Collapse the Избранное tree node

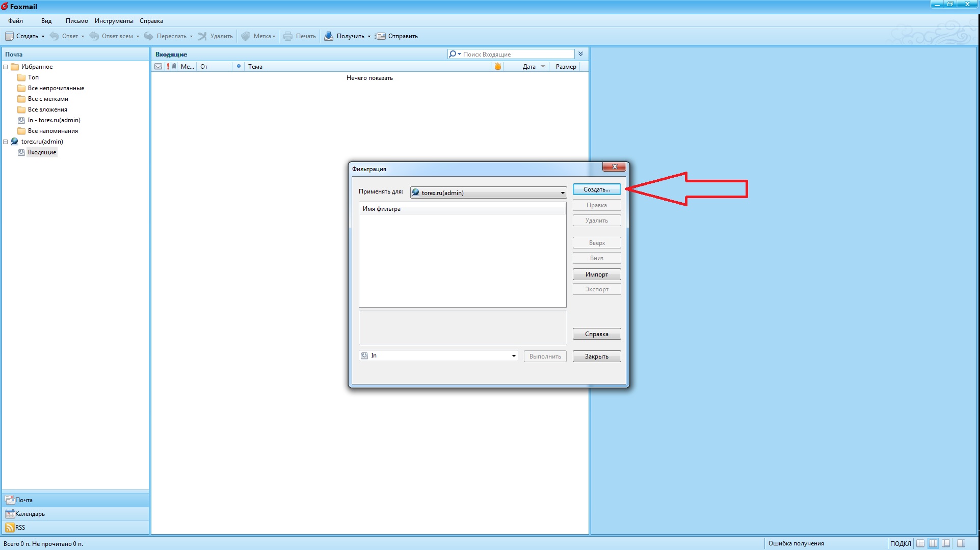click(6, 67)
